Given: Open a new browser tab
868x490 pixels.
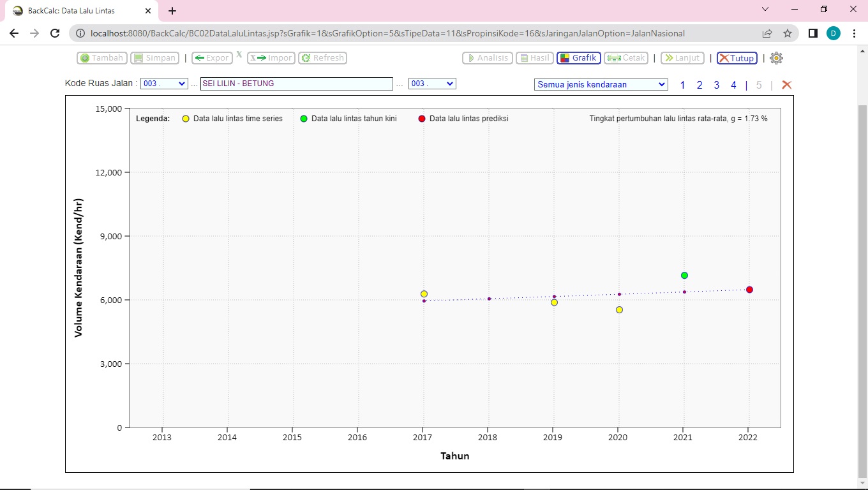Looking at the screenshot, I should click(x=172, y=11).
